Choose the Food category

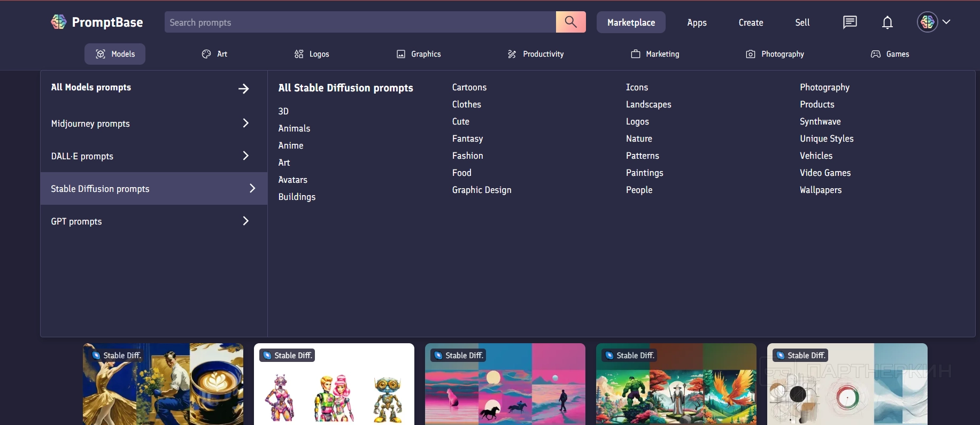pos(462,173)
